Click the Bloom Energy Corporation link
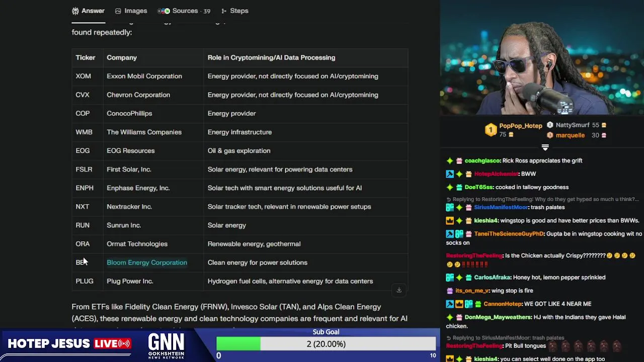This screenshot has width=644, height=362. click(x=147, y=262)
